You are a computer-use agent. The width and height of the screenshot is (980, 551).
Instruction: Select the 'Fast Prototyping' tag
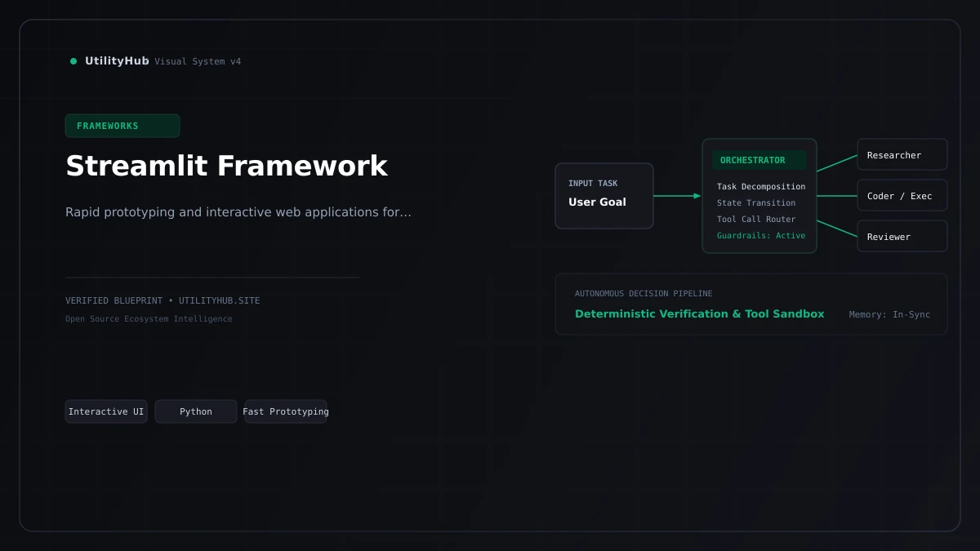tap(286, 411)
